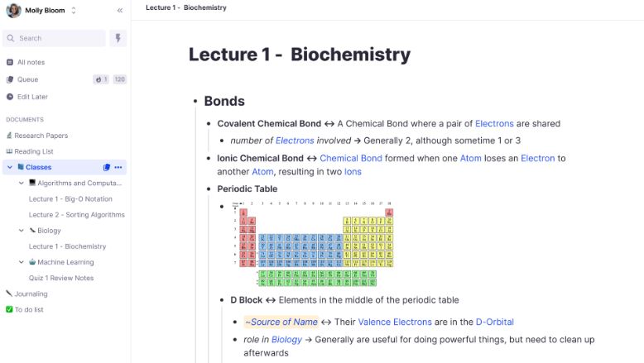Open Lecture 2 - Sorting Algorithms note
This screenshot has height=363, width=644.
pyautogui.click(x=76, y=214)
